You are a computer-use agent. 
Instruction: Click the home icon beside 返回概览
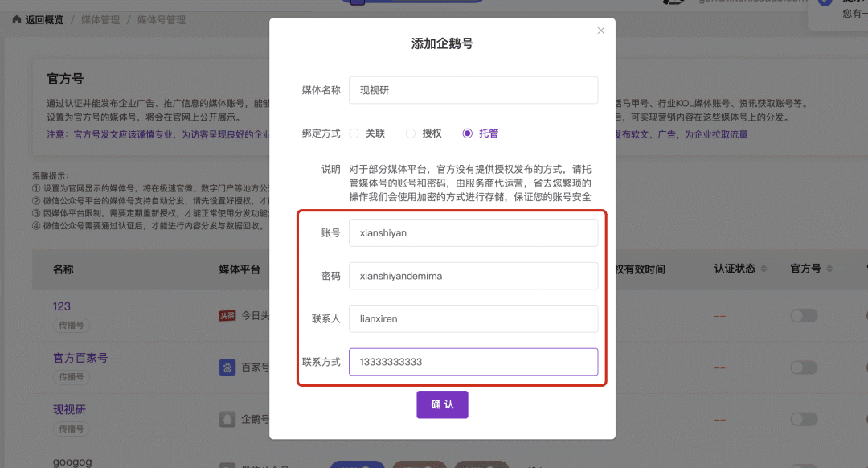tap(17, 20)
